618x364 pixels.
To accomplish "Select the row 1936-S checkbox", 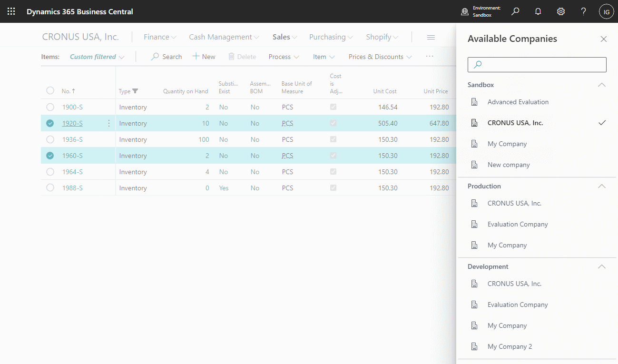I will pos(50,139).
